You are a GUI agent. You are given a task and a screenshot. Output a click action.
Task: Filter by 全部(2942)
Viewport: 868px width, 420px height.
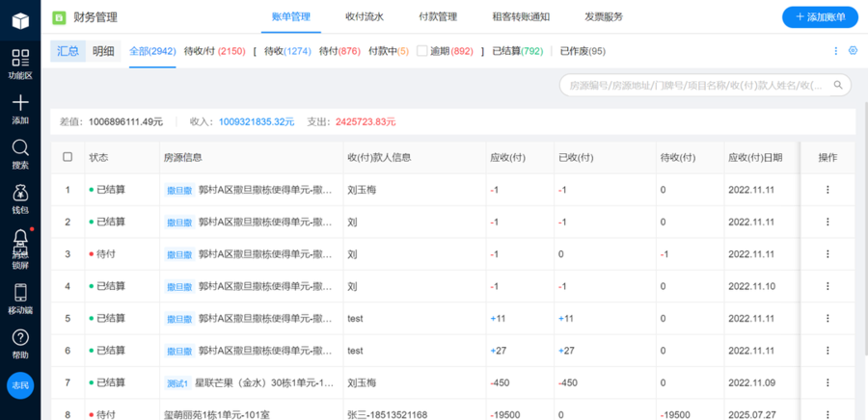tap(152, 51)
